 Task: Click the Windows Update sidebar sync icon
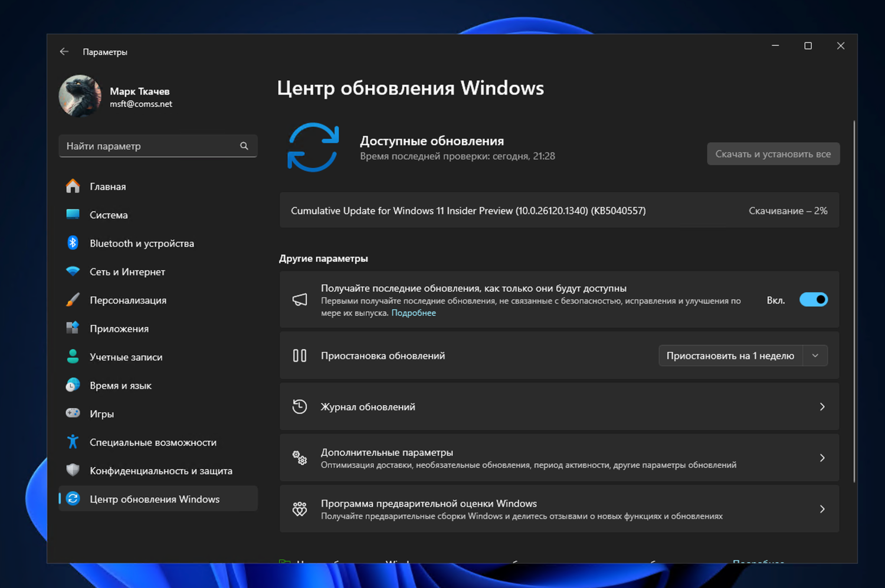pyautogui.click(x=73, y=499)
